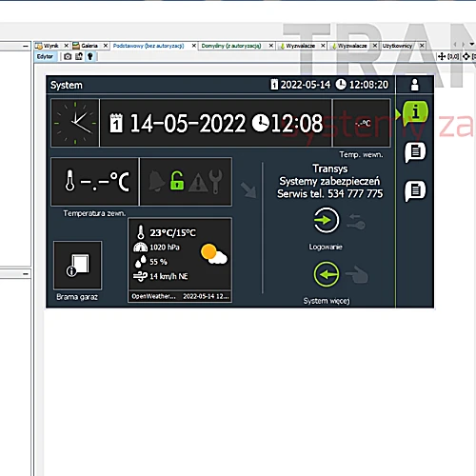Click the external temperature display tile

94,182
